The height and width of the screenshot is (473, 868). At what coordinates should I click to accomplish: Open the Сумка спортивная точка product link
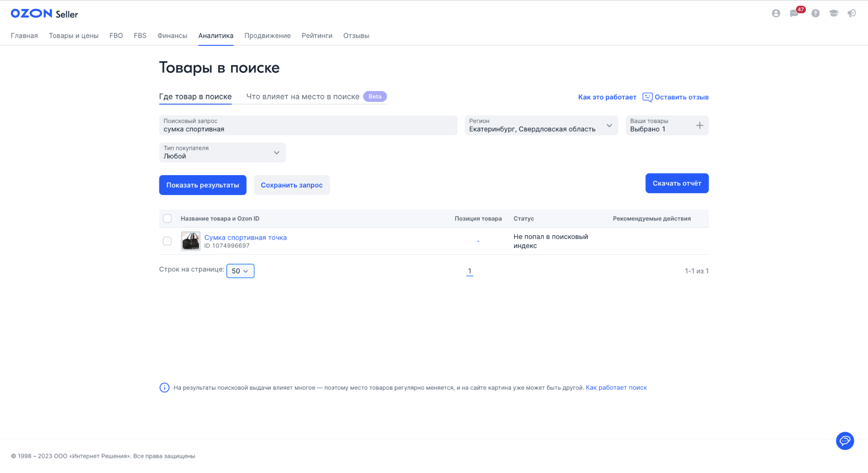click(x=245, y=237)
